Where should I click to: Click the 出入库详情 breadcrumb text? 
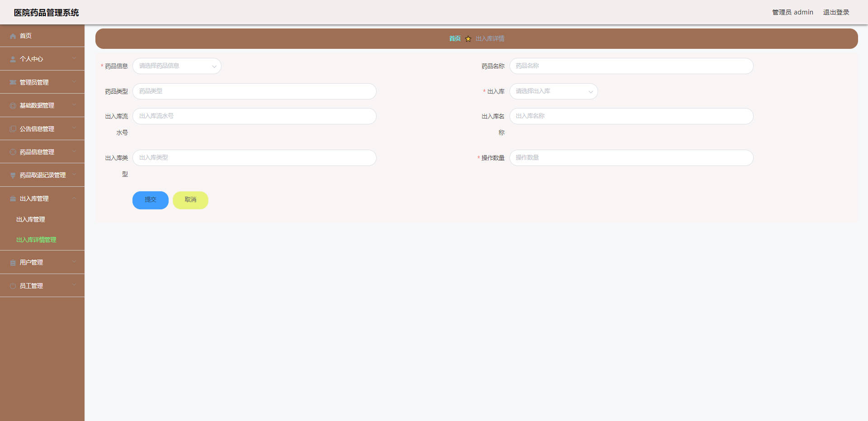pos(490,39)
